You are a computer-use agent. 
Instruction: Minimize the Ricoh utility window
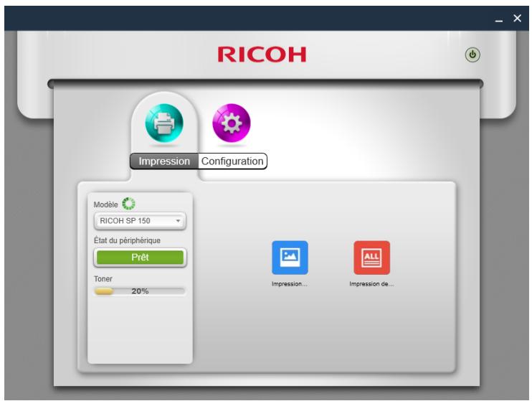(x=499, y=19)
